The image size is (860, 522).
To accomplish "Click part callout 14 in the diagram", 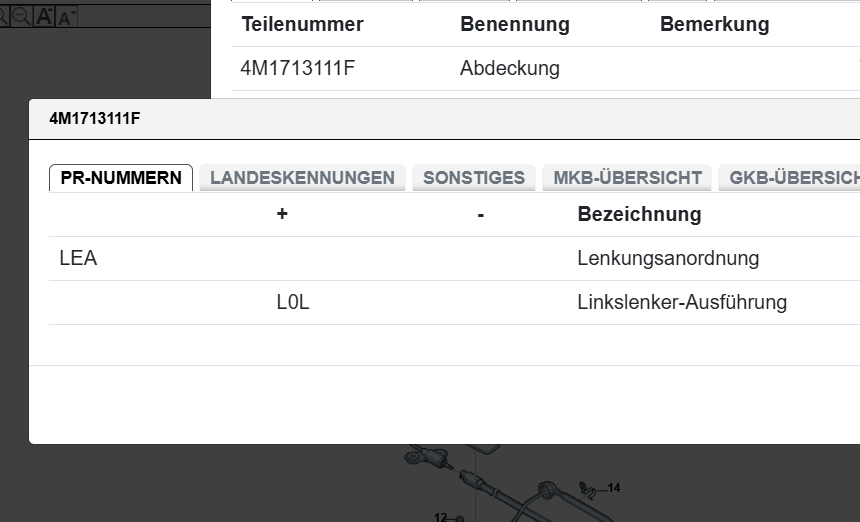I will pos(613,488).
